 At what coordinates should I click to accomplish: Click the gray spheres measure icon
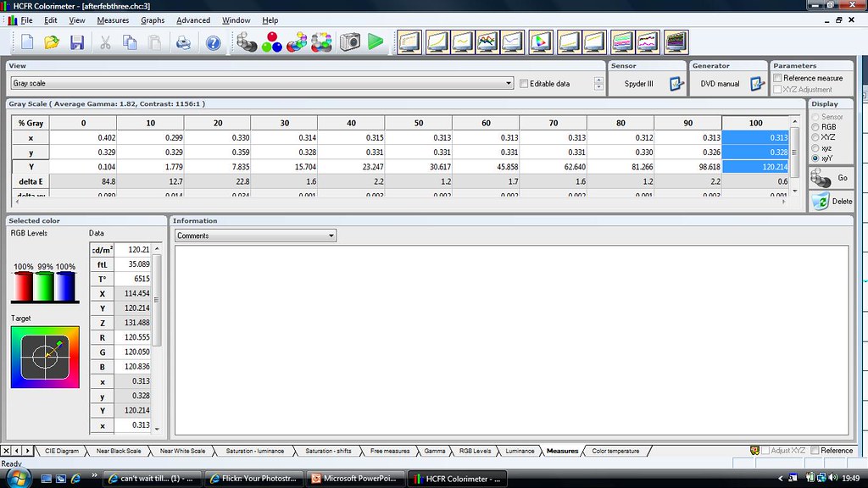pyautogui.click(x=247, y=42)
